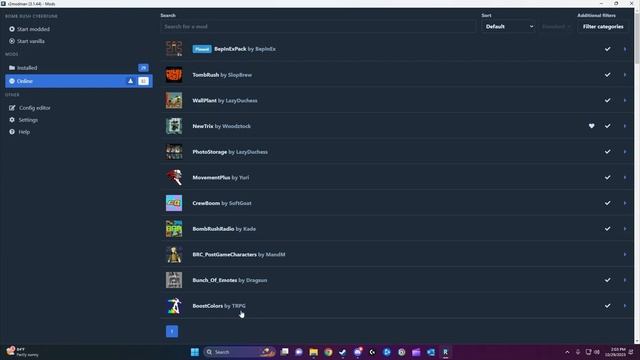Open Chrome from the taskbar
The width and height of the screenshot is (640, 360).
click(x=328, y=352)
